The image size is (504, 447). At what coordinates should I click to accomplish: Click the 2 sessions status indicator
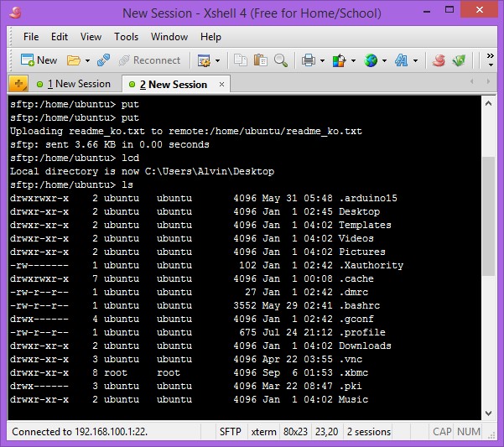(369, 432)
